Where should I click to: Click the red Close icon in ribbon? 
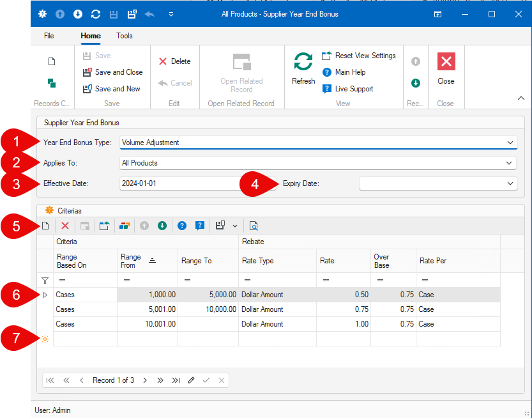446,67
